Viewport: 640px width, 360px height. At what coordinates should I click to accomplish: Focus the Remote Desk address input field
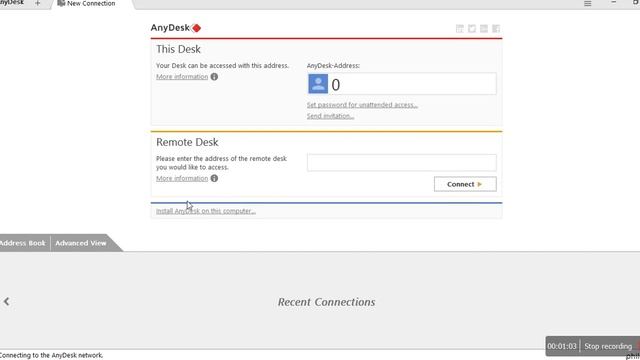pyautogui.click(x=402, y=162)
